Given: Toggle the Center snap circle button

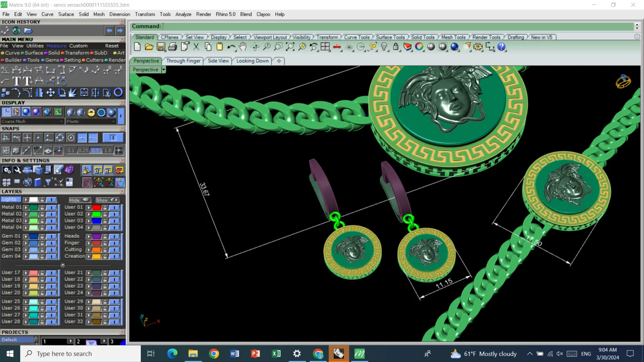Looking at the screenshot, I should (x=71, y=138).
